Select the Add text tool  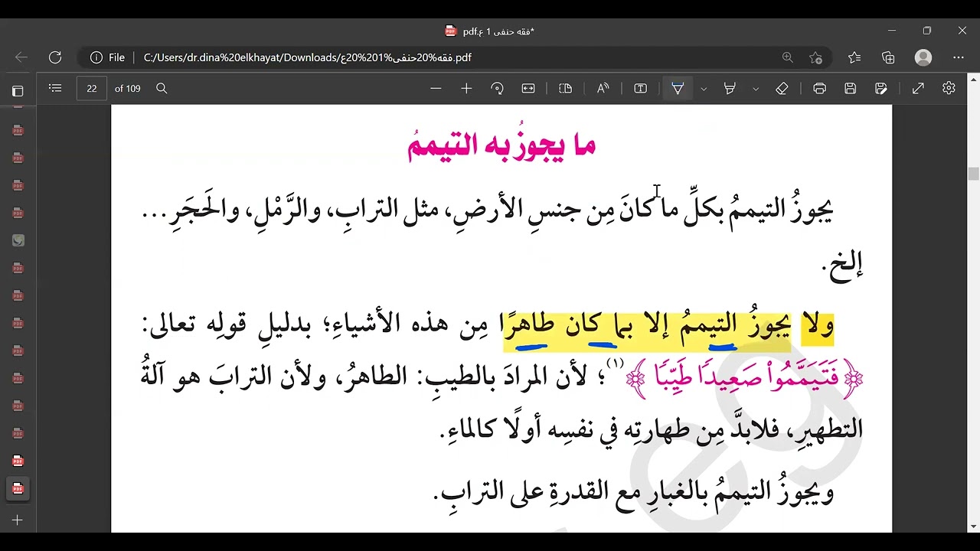click(641, 89)
